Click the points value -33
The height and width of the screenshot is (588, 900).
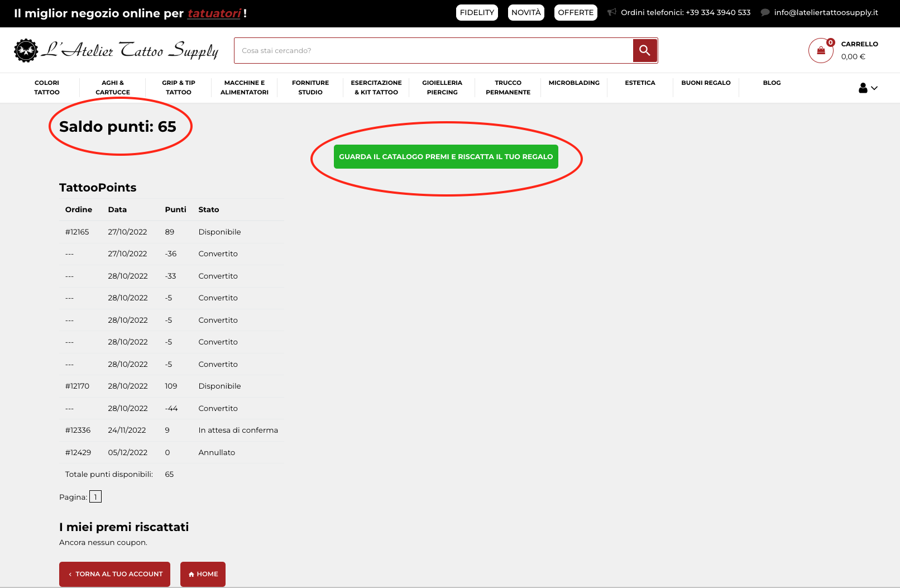(170, 276)
